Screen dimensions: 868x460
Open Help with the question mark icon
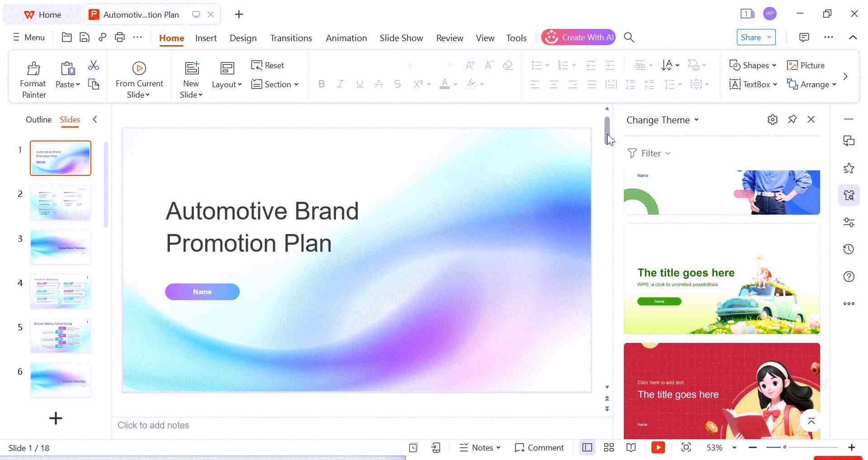[x=849, y=276]
